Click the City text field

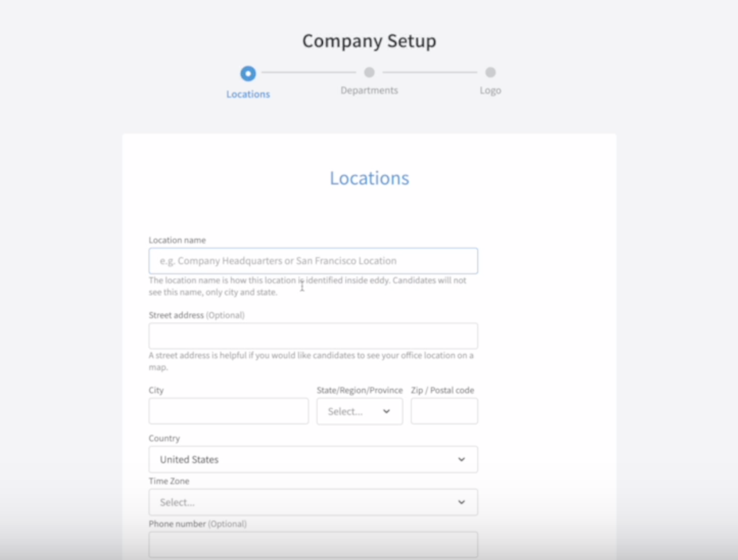229,411
